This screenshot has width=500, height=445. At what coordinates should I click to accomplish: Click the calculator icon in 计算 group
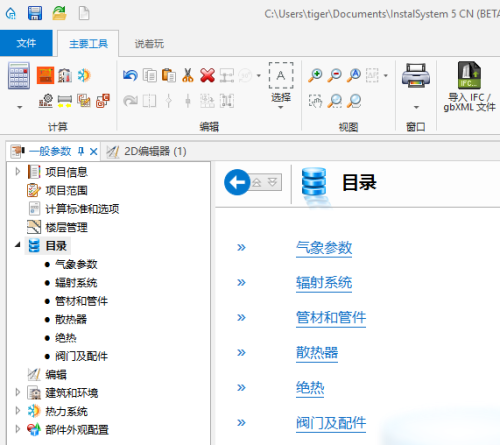tap(19, 76)
